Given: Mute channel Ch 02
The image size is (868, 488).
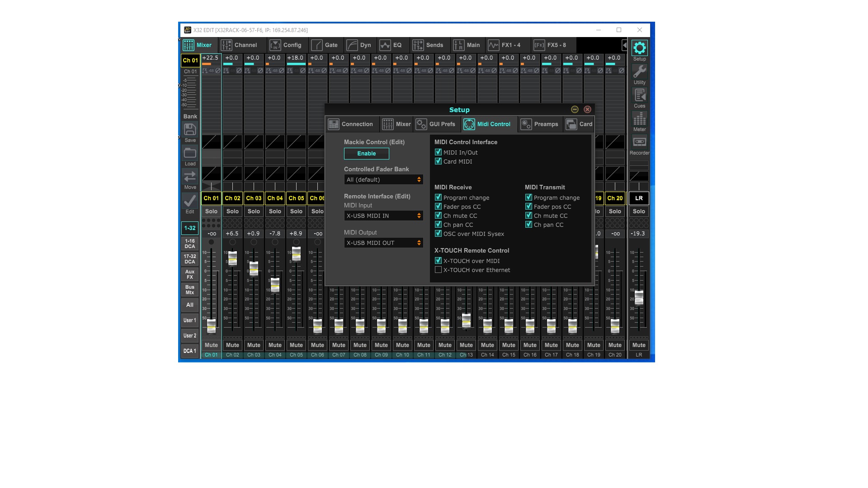Looking at the screenshot, I should tap(232, 345).
